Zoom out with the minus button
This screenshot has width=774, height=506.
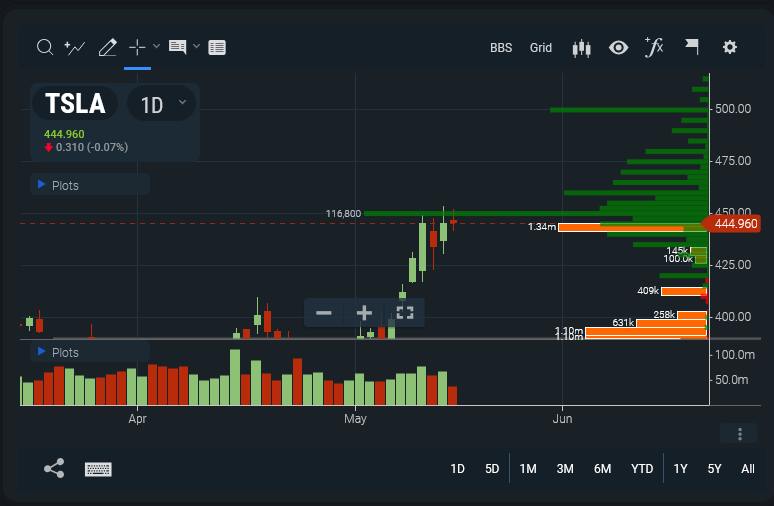(x=324, y=312)
